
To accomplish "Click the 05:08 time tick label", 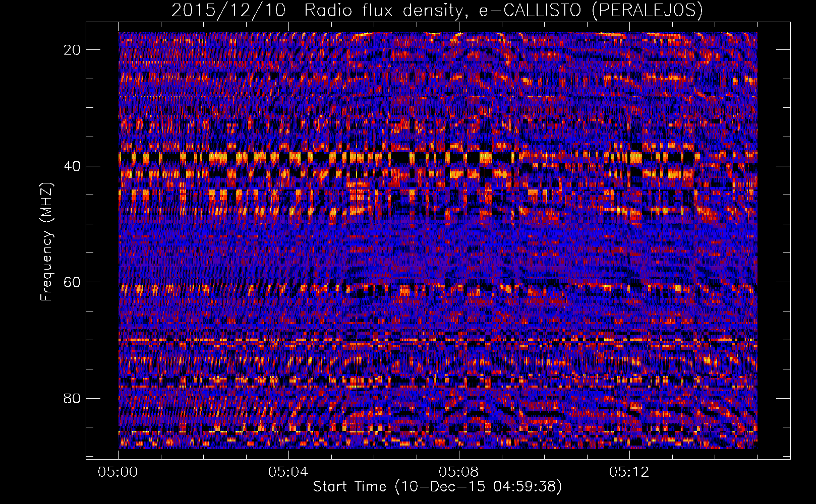I will tap(459, 472).
